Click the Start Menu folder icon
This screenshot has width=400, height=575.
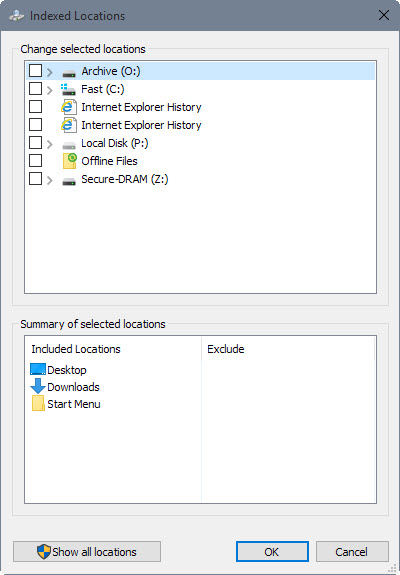pos(38,403)
